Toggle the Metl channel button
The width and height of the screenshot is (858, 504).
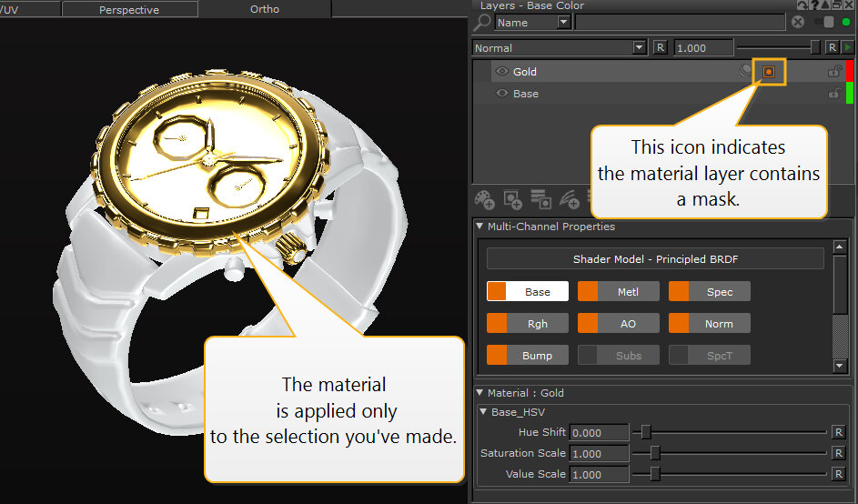[618, 291]
